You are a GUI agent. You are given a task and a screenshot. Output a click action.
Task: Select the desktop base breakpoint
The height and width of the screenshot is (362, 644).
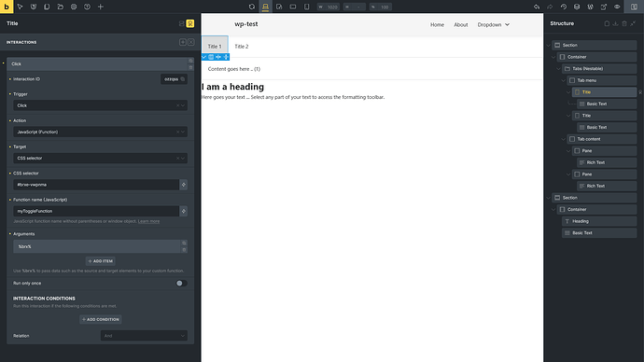[265, 7]
